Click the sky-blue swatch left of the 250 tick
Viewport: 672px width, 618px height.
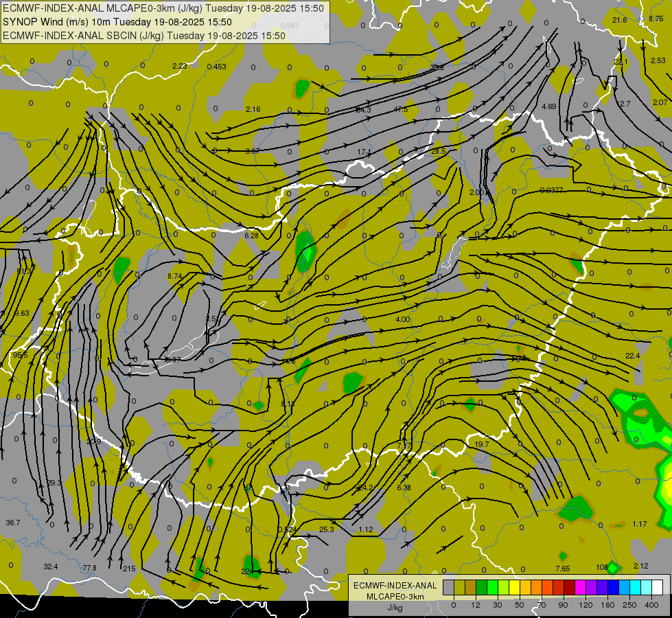[x=625, y=588]
